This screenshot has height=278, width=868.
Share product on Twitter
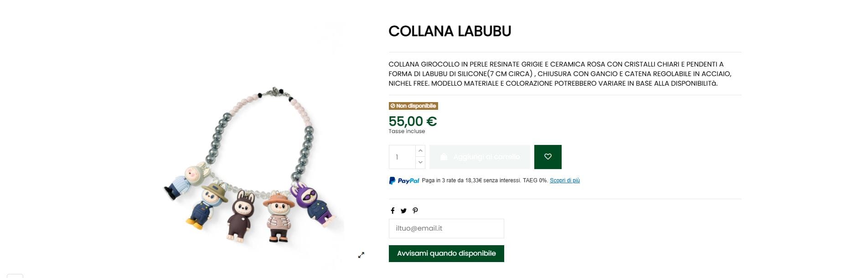click(403, 211)
